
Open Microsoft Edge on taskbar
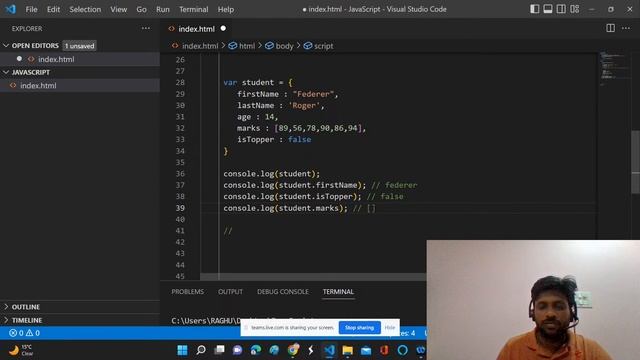coord(256,350)
